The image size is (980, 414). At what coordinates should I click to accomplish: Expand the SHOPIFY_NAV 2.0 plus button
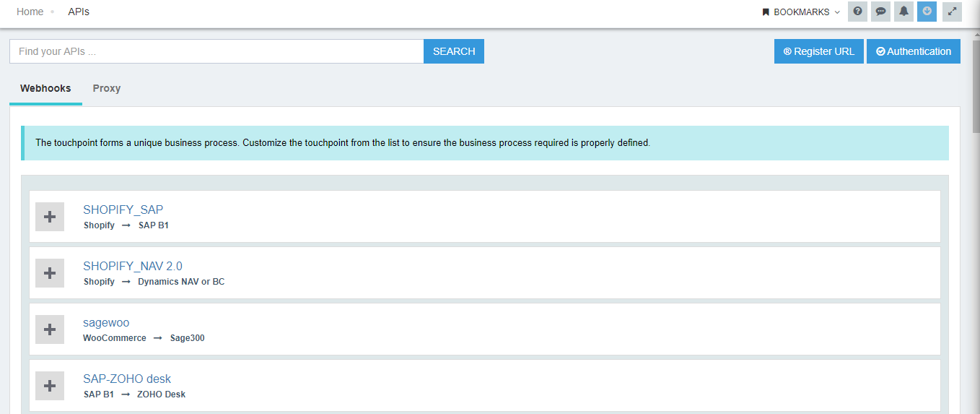point(50,273)
